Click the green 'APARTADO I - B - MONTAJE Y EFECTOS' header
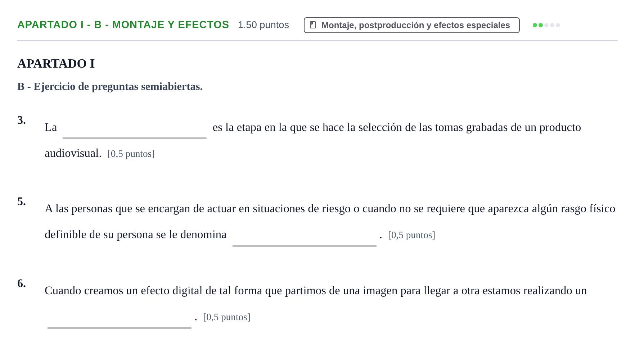Screen dimensions: 635x364 (x=123, y=24)
